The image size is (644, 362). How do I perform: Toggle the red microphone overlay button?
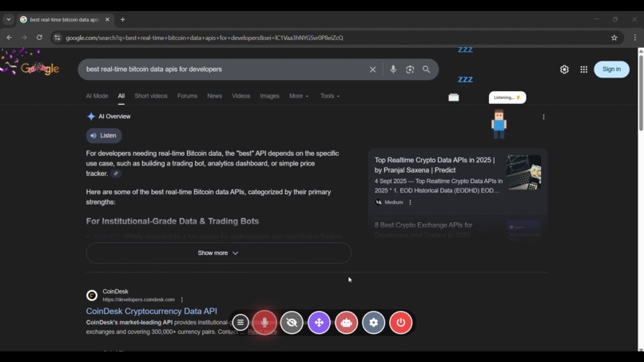pos(264,323)
